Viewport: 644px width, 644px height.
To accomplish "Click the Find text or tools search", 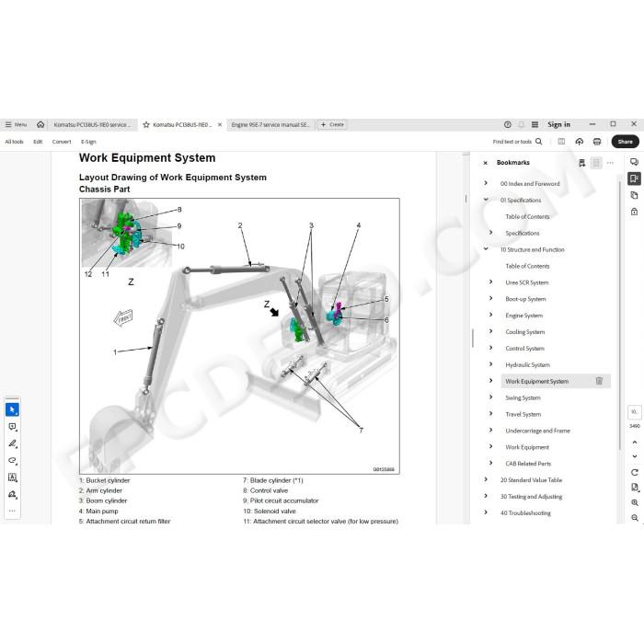I will click(517, 142).
